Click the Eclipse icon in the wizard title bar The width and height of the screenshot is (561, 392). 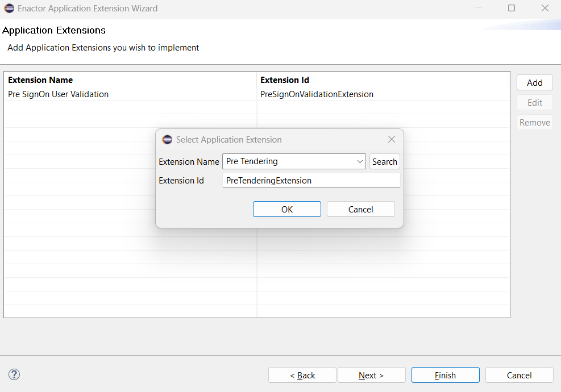tap(9, 8)
